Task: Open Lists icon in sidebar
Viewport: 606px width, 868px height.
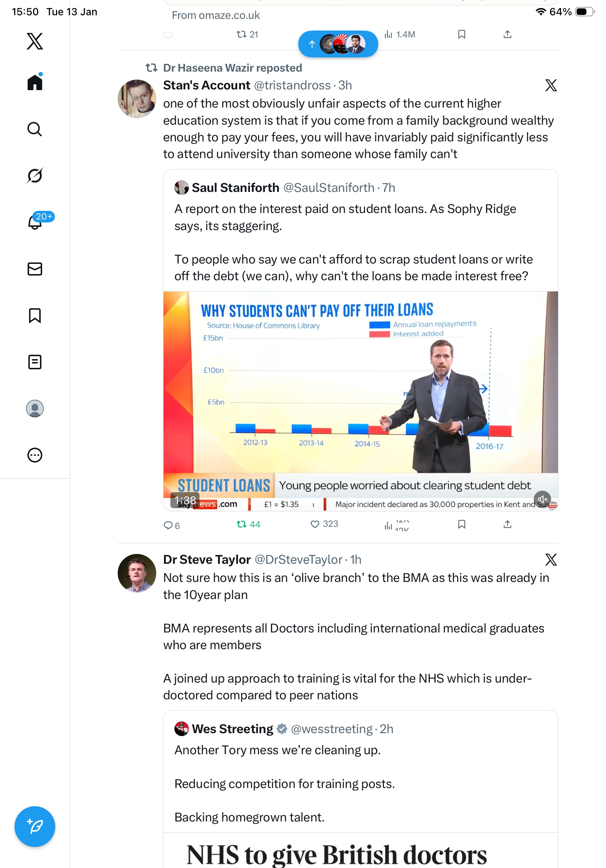Action: point(35,362)
